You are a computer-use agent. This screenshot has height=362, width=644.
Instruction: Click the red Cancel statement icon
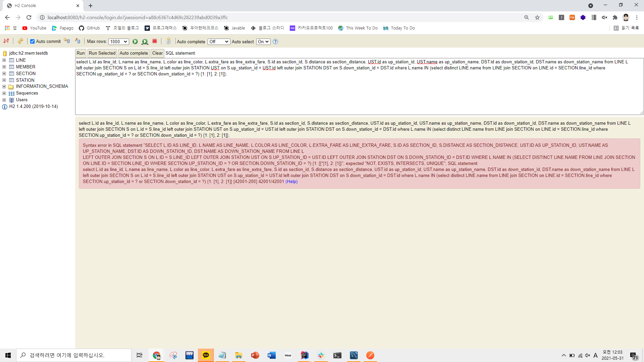(155, 41)
